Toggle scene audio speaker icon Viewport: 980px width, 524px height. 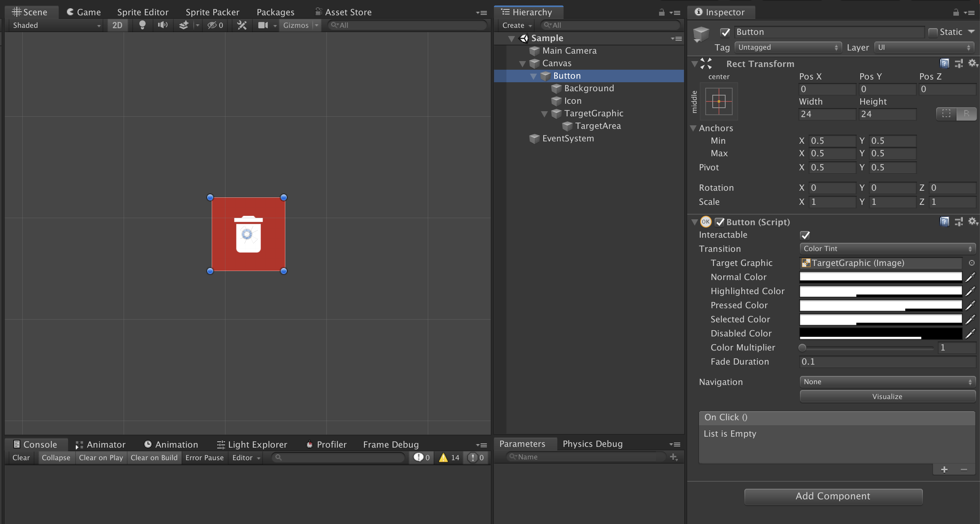point(162,25)
